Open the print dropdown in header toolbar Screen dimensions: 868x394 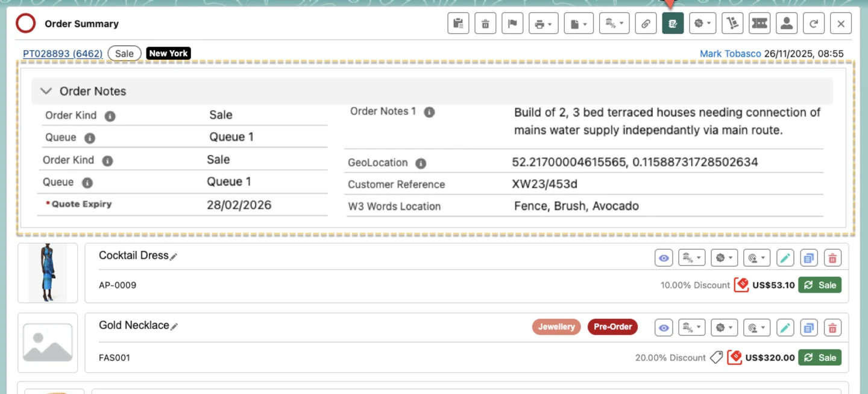(543, 24)
